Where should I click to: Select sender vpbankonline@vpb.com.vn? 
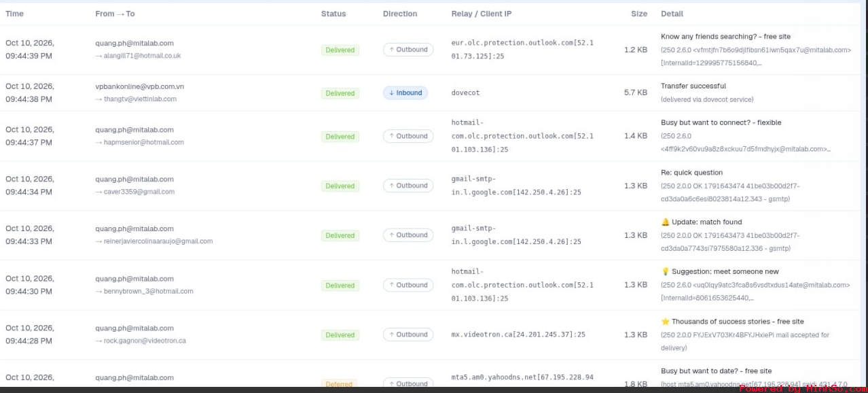coord(140,86)
